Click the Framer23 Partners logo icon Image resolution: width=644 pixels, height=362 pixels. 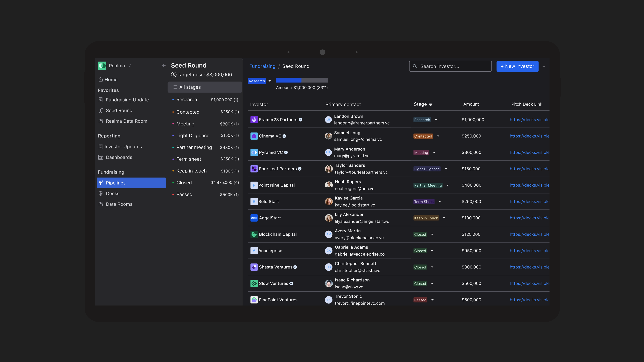[x=254, y=120]
